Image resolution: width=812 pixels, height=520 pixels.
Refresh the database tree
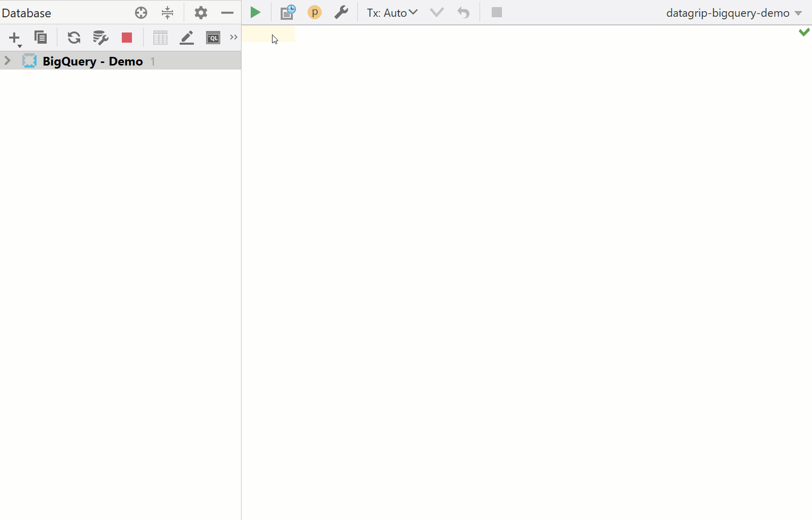click(74, 38)
